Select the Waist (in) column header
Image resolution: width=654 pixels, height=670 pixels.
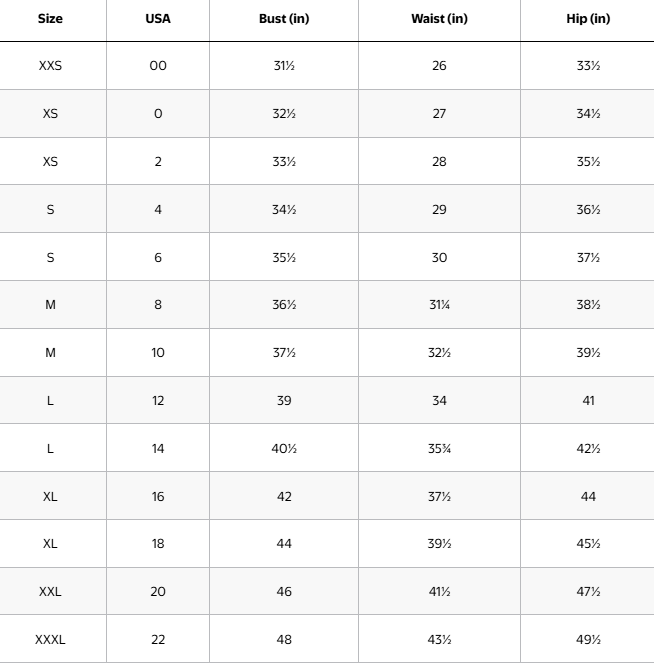[439, 19]
